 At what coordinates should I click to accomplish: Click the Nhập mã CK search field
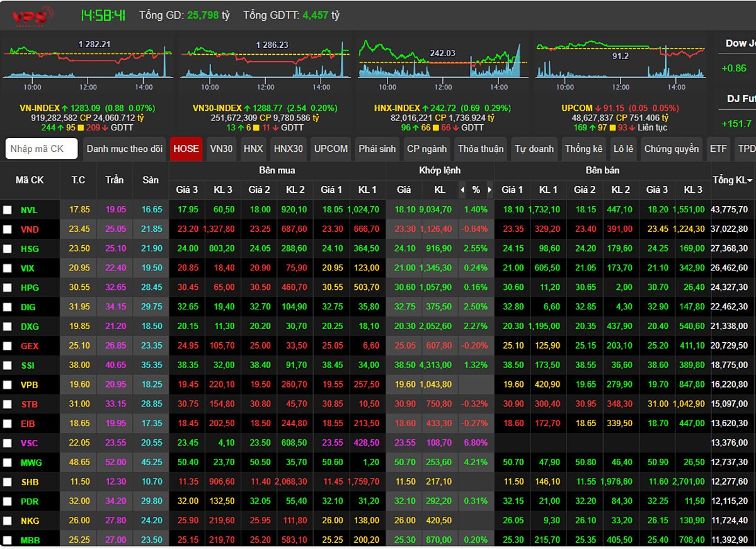tap(42, 149)
